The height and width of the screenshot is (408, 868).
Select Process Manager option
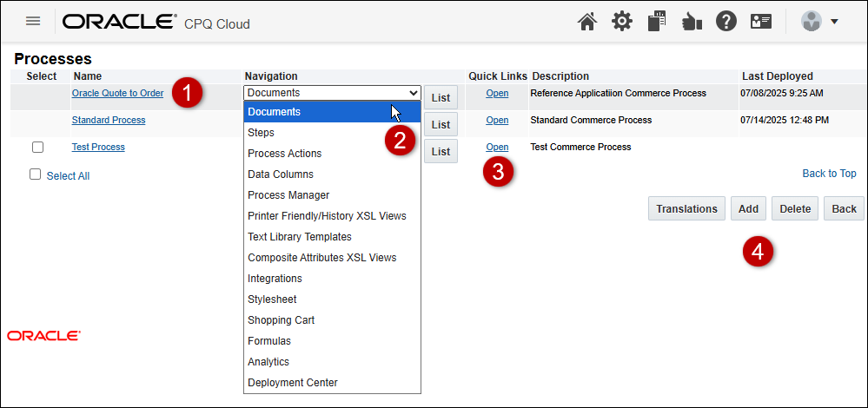click(332, 195)
